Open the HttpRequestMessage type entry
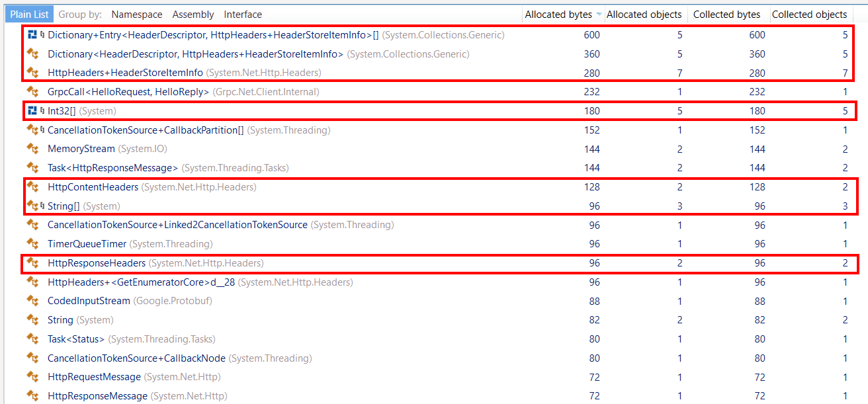This screenshot has width=868, height=404. 94,376
